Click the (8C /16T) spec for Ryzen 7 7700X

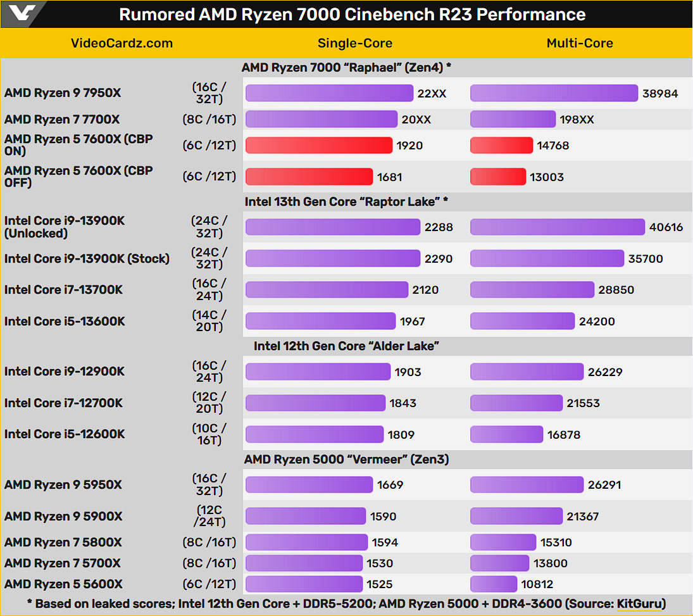[x=209, y=120]
